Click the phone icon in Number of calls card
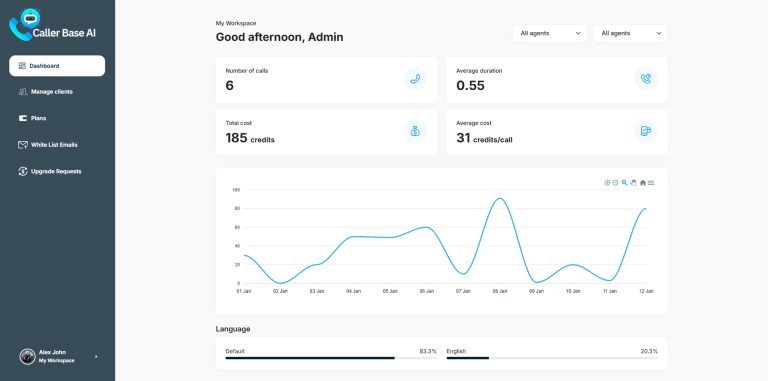 pyautogui.click(x=415, y=79)
